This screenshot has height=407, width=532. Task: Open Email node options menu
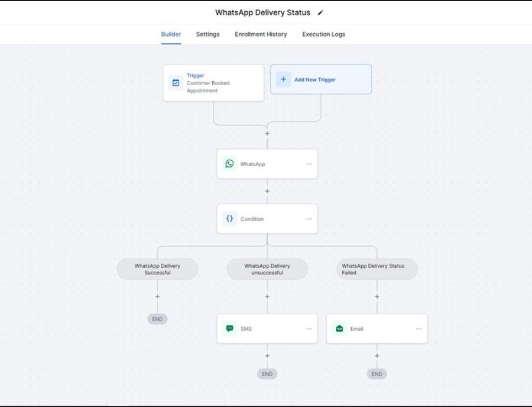[x=419, y=328]
